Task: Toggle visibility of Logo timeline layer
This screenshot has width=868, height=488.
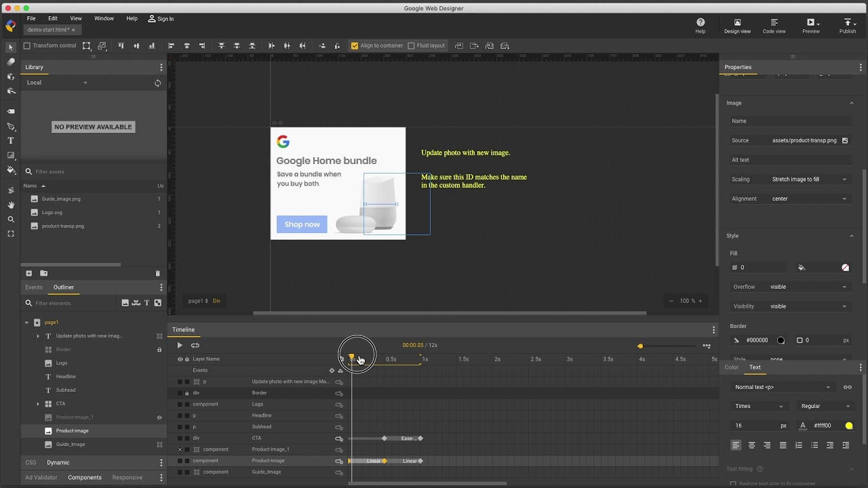Action: 180,405
